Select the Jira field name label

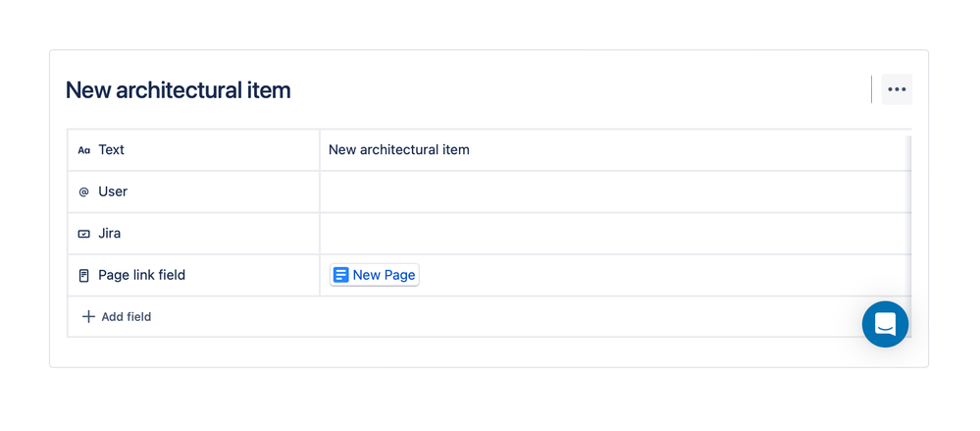point(109,234)
